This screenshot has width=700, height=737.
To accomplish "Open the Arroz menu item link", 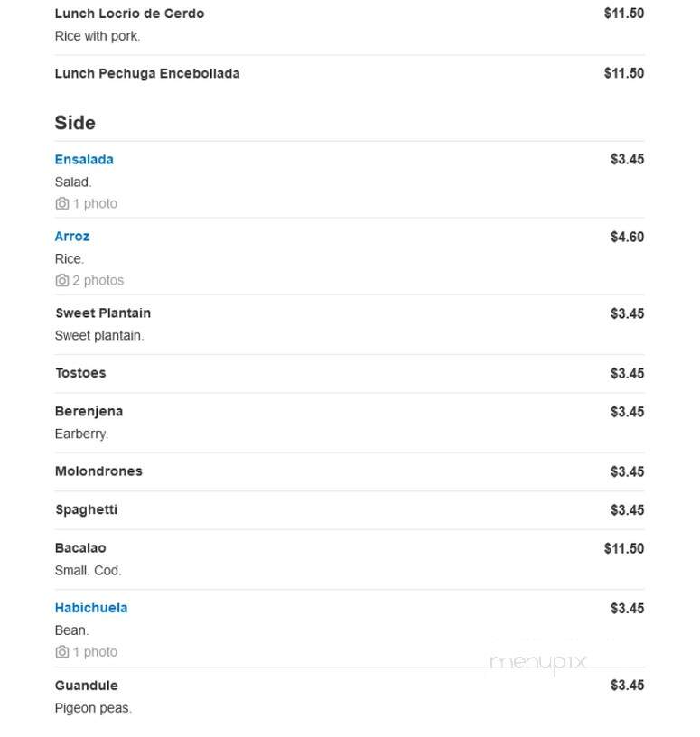I will coord(72,236).
